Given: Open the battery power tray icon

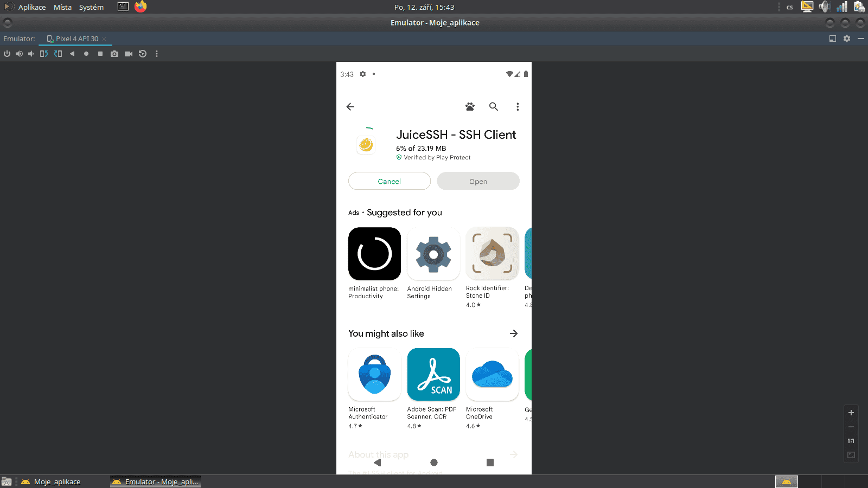Looking at the screenshot, I should click(859, 7).
